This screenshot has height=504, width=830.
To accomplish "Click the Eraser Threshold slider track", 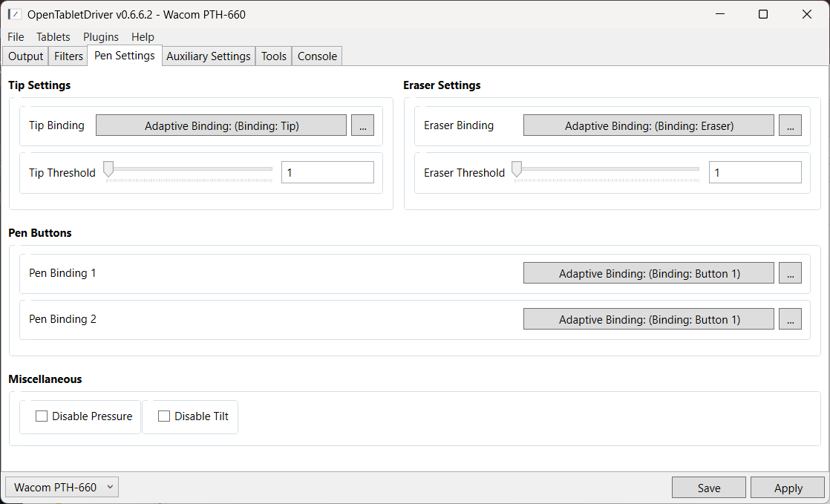I will pos(609,169).
